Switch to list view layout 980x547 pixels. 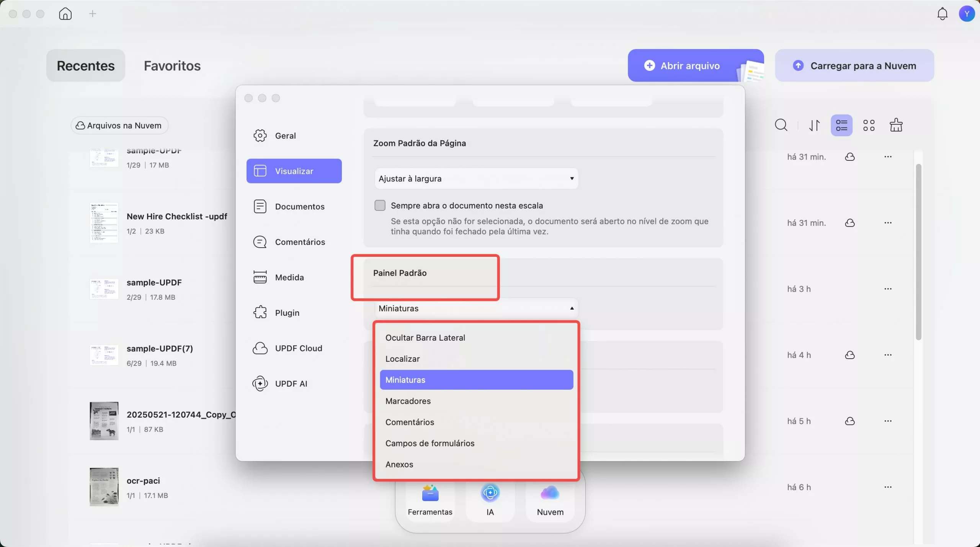(x=841, y=125)
